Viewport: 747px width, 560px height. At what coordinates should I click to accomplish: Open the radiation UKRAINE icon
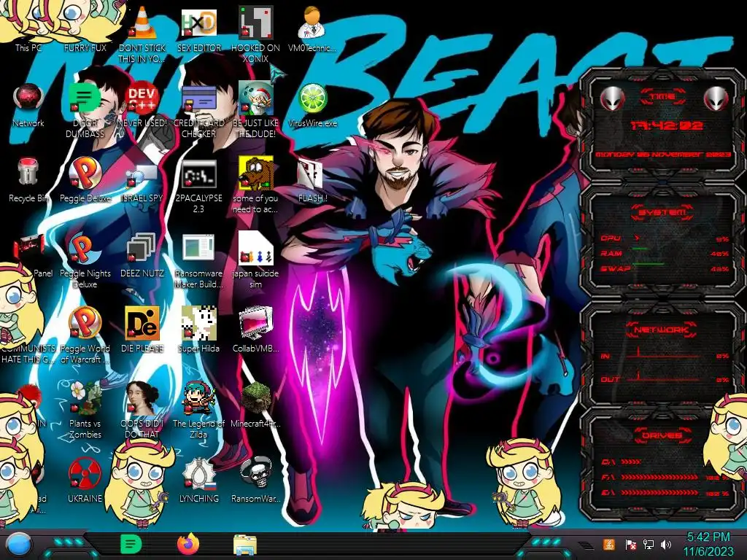(85, 473)
